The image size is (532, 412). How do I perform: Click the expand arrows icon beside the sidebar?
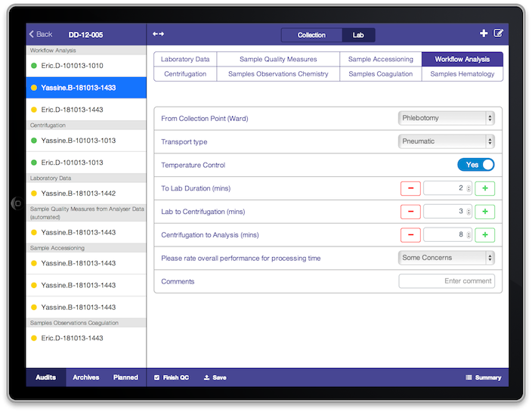click(x=158, y=34)
